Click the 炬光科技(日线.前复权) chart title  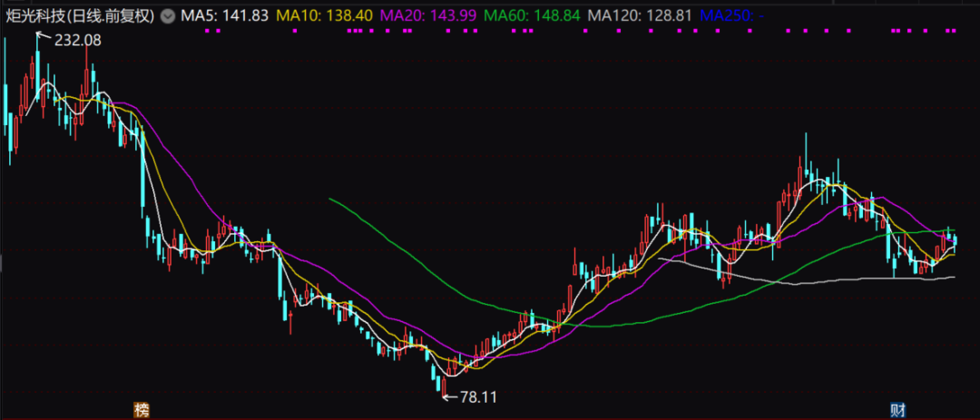[x=79, y=16]
